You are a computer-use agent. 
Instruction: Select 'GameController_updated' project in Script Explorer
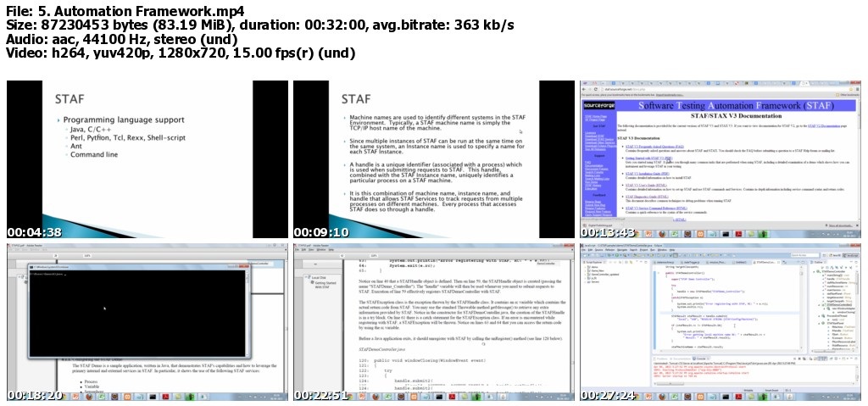604,274
